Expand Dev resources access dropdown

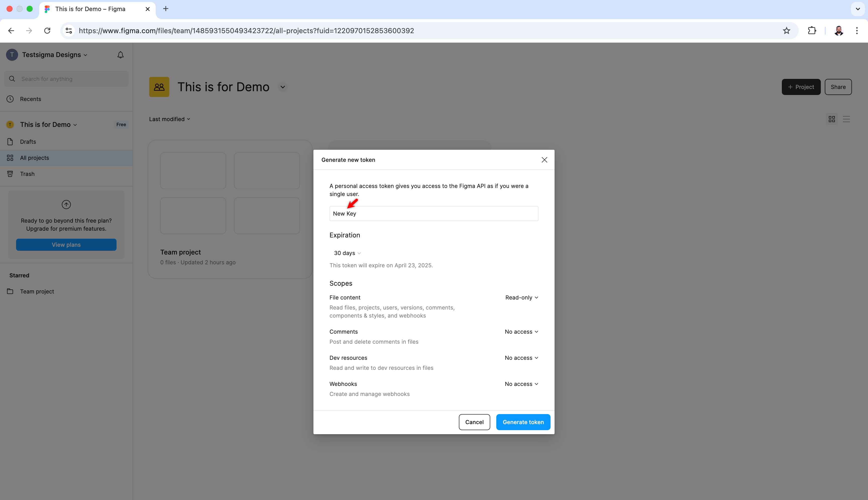click(x=521, y=358)
